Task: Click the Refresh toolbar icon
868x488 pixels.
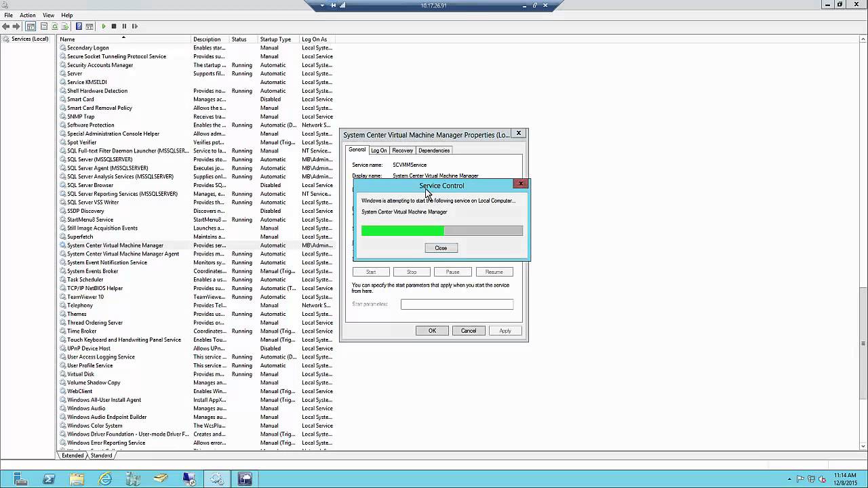Action: point(54,26)
